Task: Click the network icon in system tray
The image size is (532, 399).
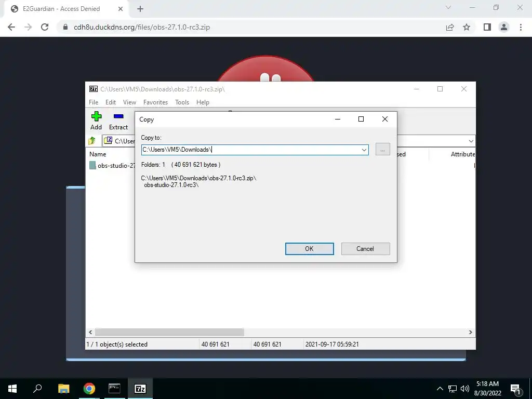Action: point(453,389)
